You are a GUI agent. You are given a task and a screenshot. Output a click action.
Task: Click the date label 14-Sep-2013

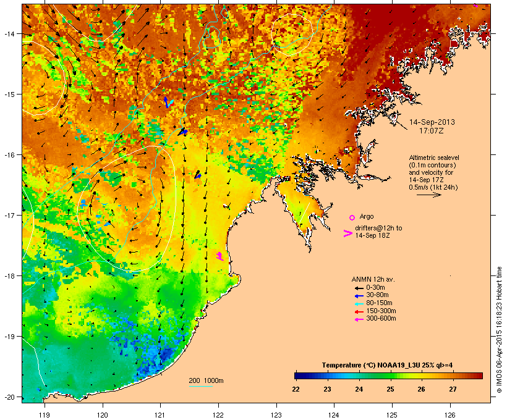click(x=432, y=122)
